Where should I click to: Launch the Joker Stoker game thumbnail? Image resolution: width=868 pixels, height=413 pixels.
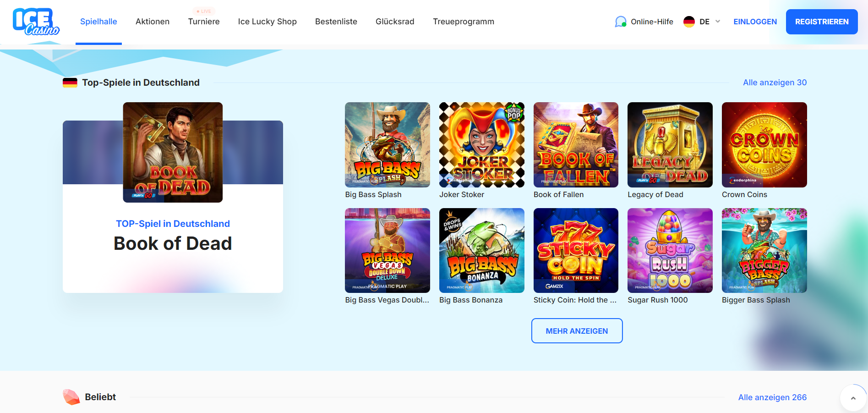(482, 145)
